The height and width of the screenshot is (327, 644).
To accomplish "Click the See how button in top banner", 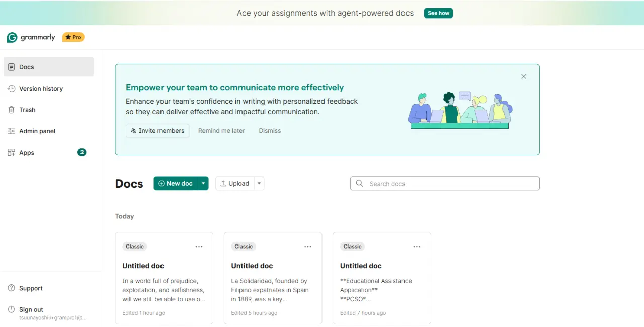I will click(438, 13).
